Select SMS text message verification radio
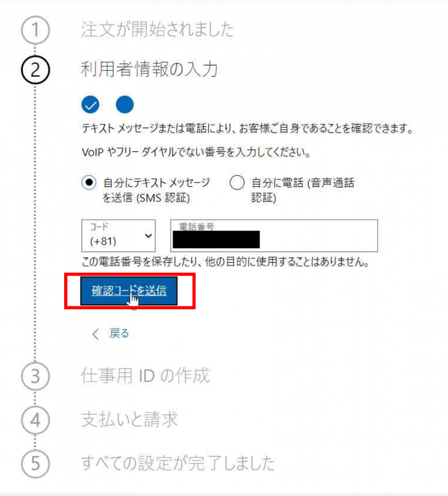Viewport: 448px width, 496px height. (x=89, y=183)
